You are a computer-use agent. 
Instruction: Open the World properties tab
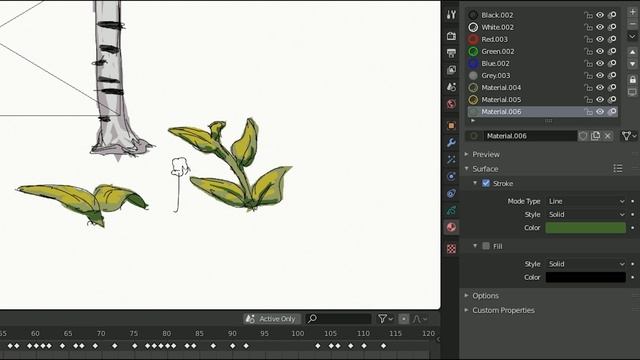point(451,104)
